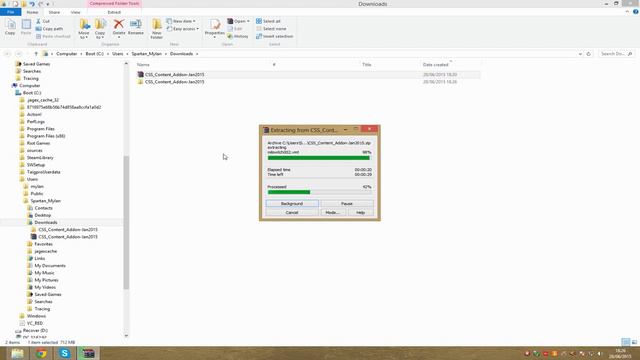This screenshot has width=640, height=360.
Task: Click the Back navigation arrow
Action: pyautogui.click(x=7, y=54)
